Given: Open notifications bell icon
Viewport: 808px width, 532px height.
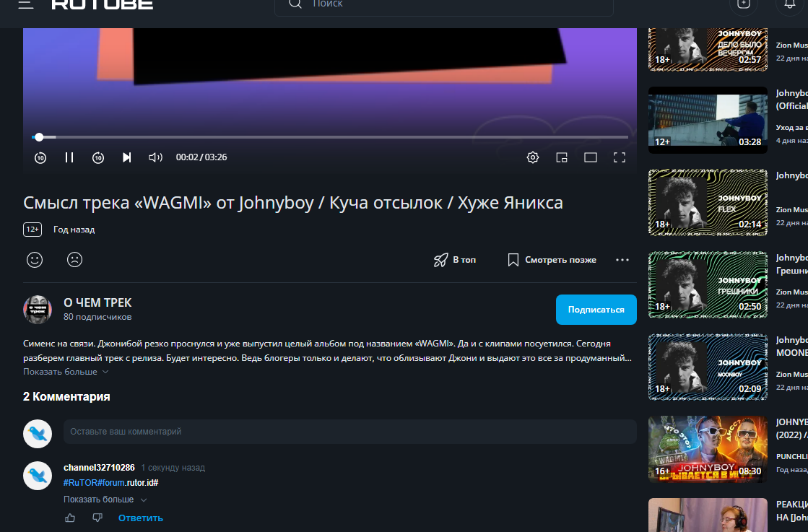Looking at the screenshot, I should pyautogui.click(x=789, y=4).
